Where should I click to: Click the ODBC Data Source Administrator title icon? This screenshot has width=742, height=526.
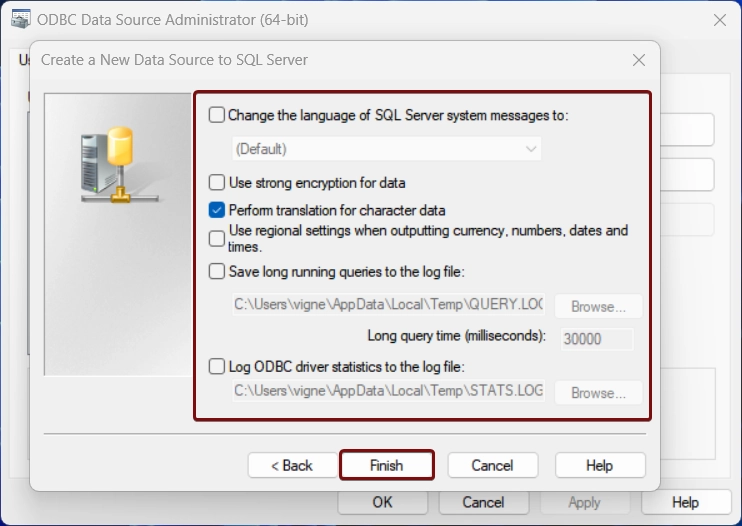[x=20, y=19]
